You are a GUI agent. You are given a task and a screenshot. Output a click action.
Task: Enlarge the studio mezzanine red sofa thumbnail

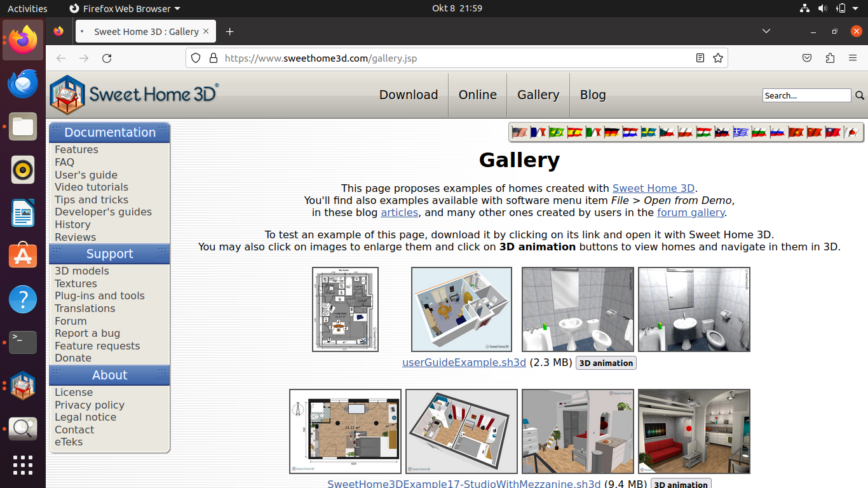click(x=694, y=431)
